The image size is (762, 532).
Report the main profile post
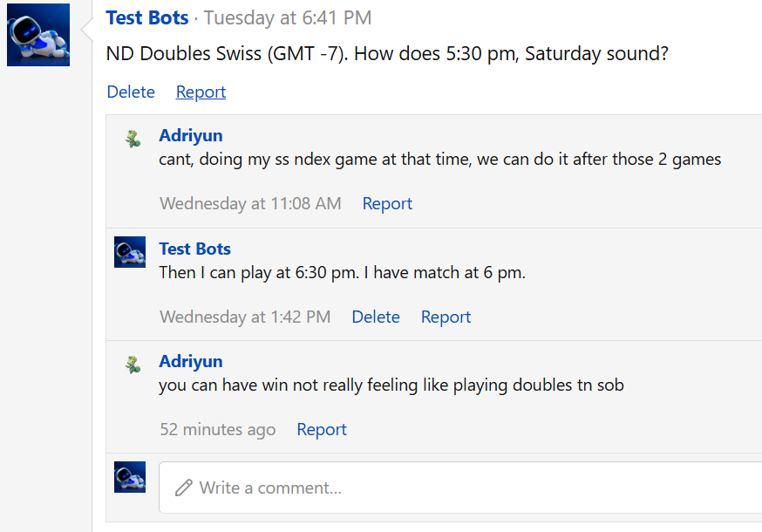(201, 92)
